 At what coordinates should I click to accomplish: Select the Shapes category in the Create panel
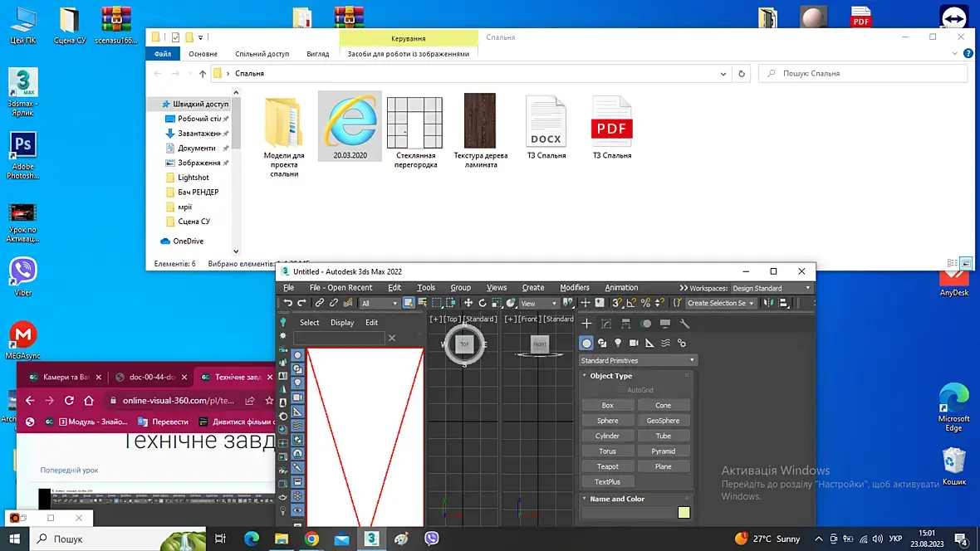tap(602, 343)
